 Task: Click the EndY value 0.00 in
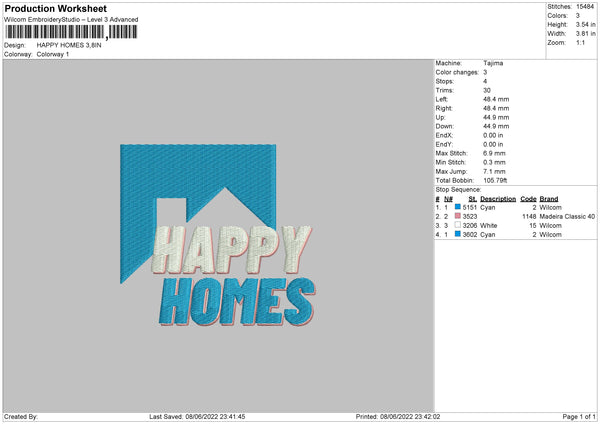point(493,144)
